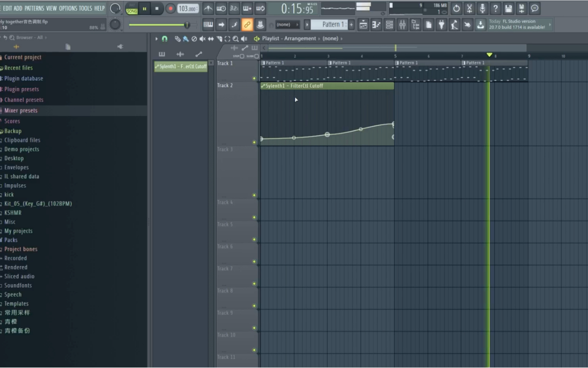Open the Piano roll view icon
588x368 pixels.
tap(376, 25)
